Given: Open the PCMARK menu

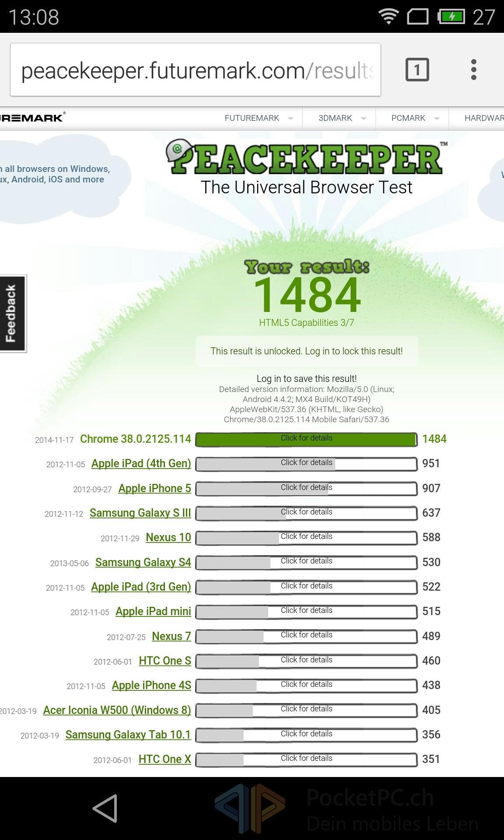Looking at the screenshot, I should [408, 118].
